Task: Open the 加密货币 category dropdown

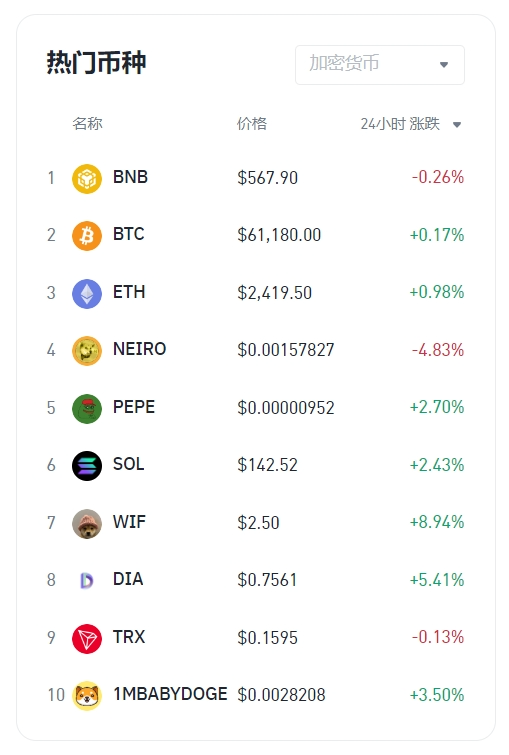Action: coord(380,65)
